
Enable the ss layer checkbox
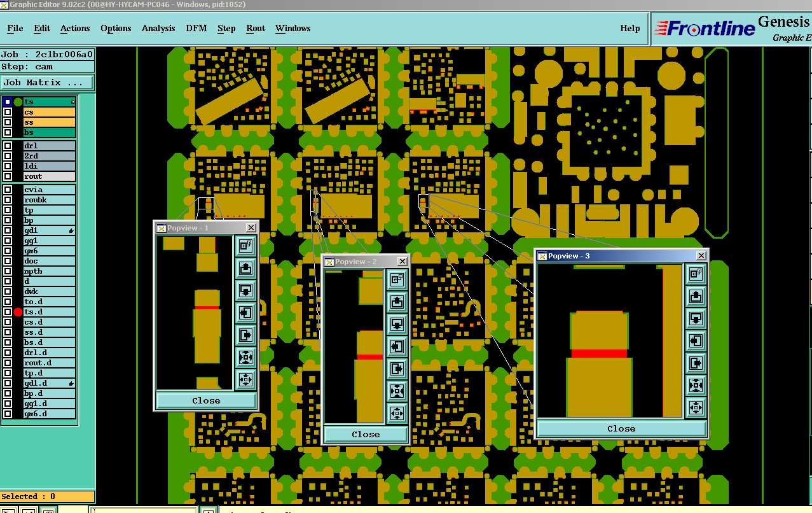8,122
